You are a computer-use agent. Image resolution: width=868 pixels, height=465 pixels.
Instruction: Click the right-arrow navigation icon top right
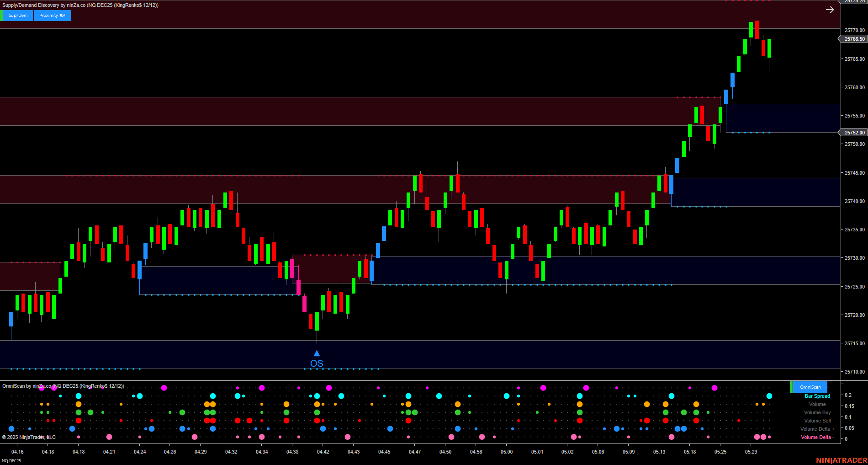(x=830, y=9)
